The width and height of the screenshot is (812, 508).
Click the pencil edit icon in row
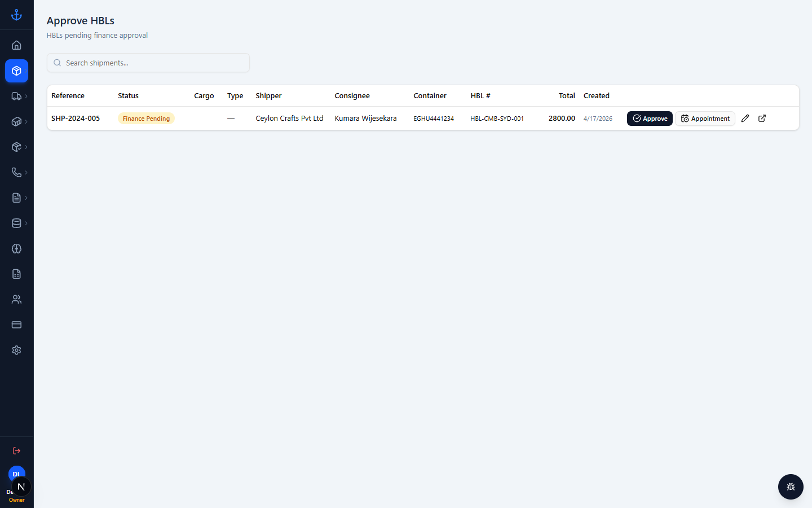point(745,118)
